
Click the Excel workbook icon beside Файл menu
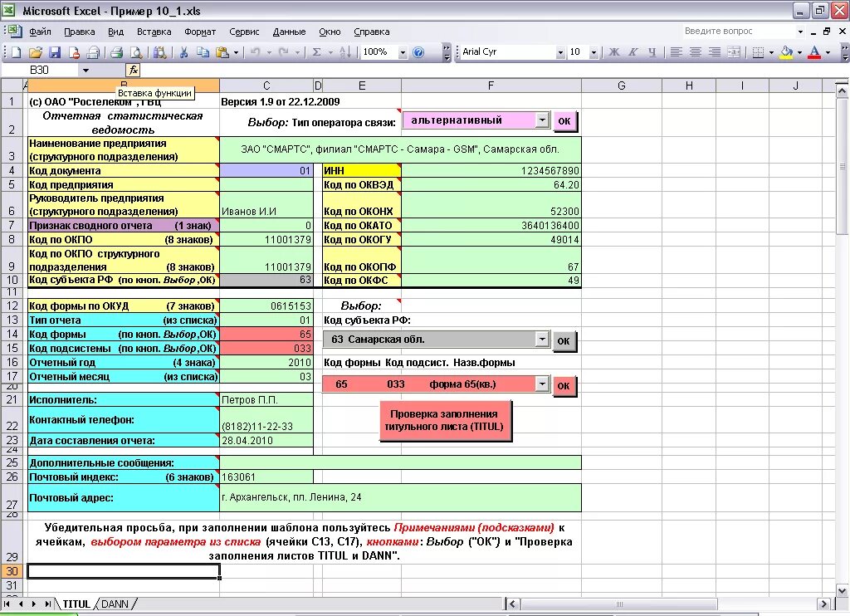click(x=13, y=31)
